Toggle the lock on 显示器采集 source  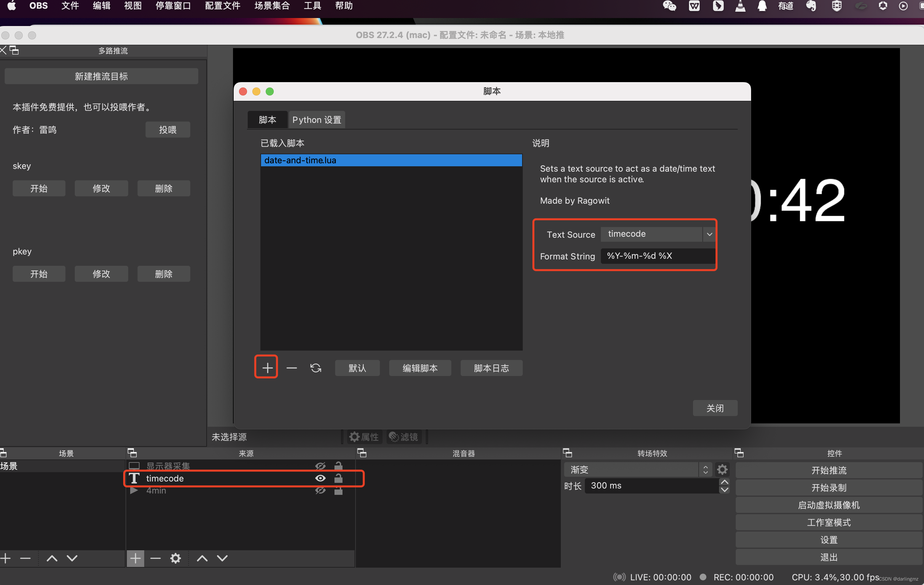point(338,466)
